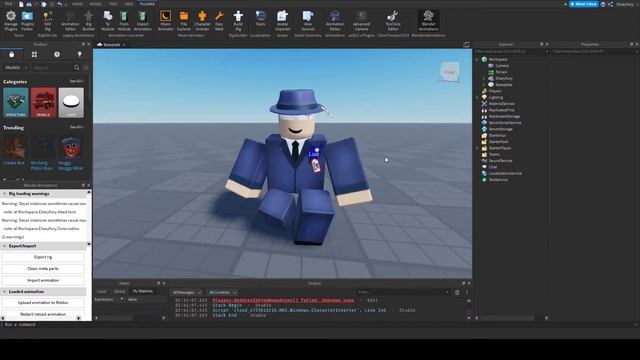Expand the Lighting tree node

pyautogui.click(x=477, y=98)
